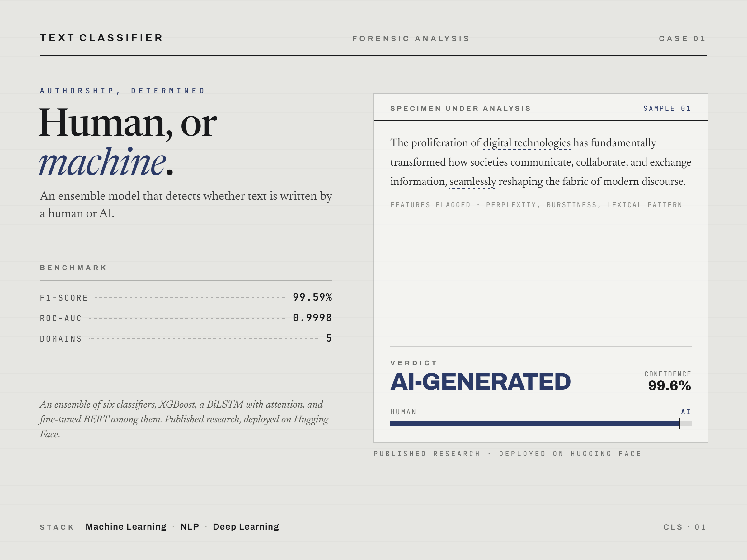747x560 pixels.
Task: Select the DOMAINS benchmark row value
Action: tap(329, 338)
